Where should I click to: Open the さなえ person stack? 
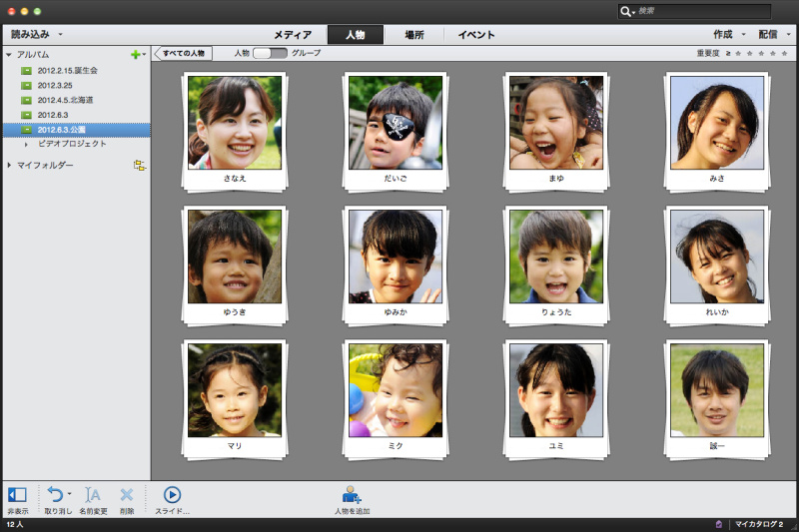click(235, 132)
